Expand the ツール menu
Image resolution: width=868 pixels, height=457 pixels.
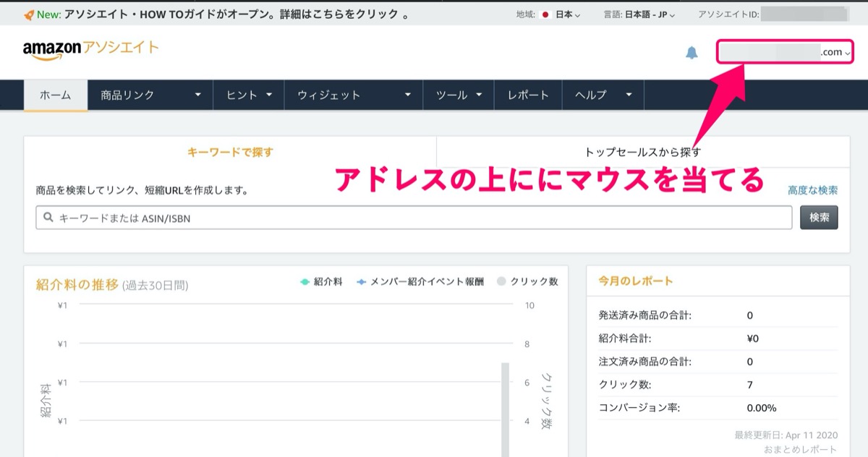(x=459, y=95)
